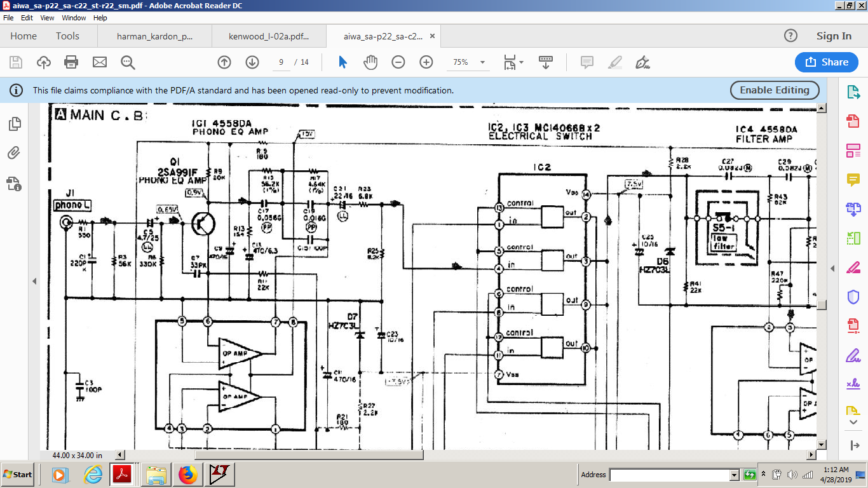Open Edit PDF tool in right pane

pyautogui.click(x=853, y=151)
